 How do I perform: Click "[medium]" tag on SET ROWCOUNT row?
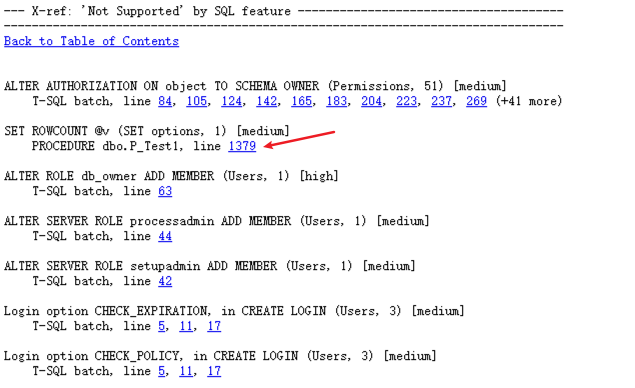[x=263, y=131]
